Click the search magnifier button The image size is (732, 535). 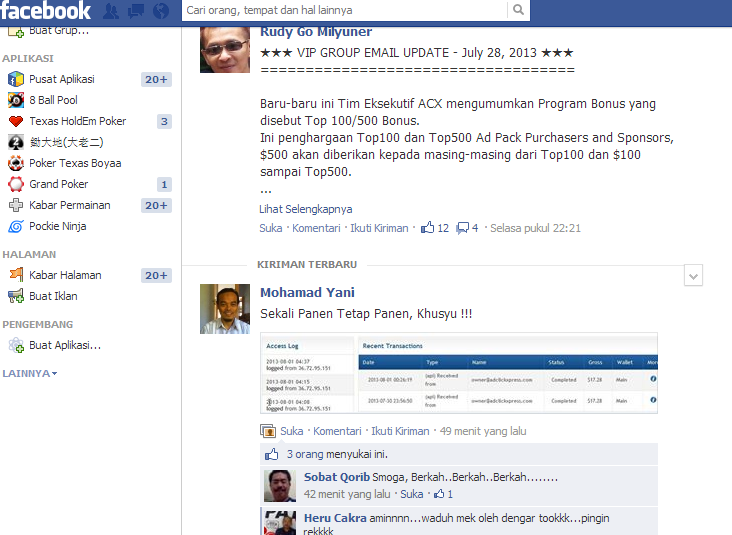tap(518, 10)
